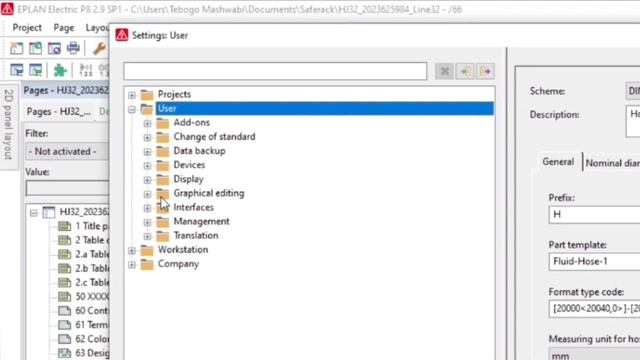
Task: Click the new project icon in toolbar
Action: point(16,48)
